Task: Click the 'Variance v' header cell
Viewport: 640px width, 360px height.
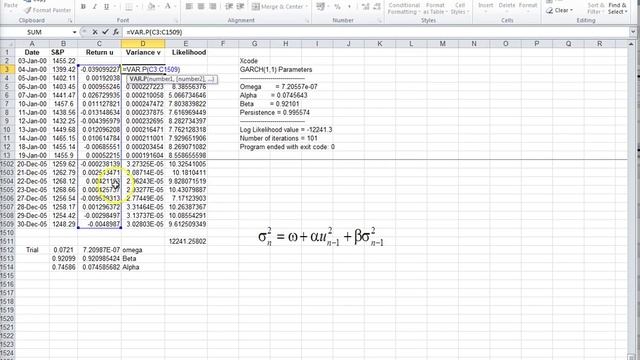Action: [x=143, y=52]
